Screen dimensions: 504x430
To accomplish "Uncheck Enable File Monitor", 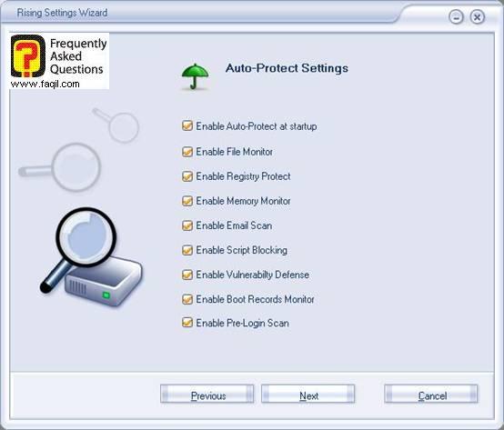I will point(187,151).
